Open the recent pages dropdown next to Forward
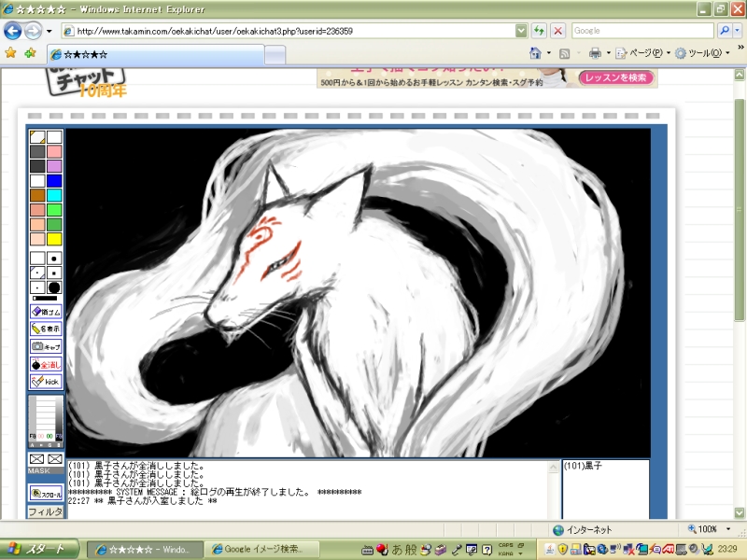Viewport: 747px width, 560px height. coord(49,32)
